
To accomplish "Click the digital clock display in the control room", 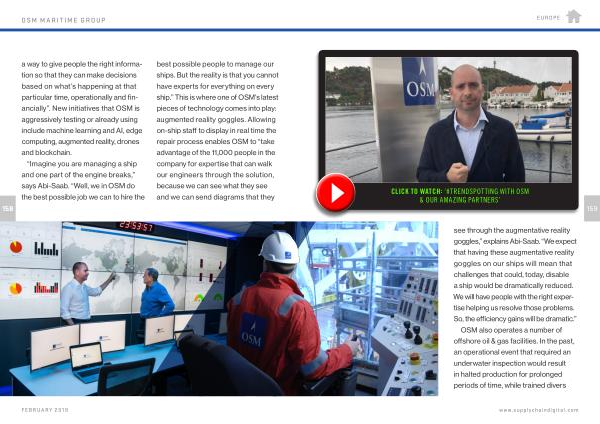I will (x=136, y=228).
